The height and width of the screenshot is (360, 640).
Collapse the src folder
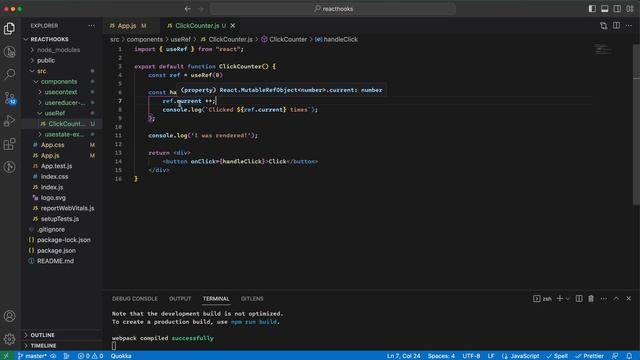point(62,71)
